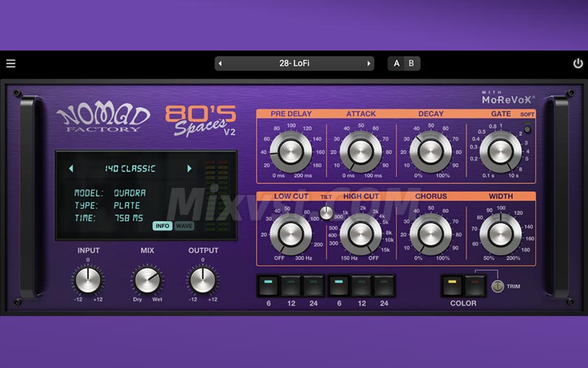Show the WAVE view

coord(184,226)
